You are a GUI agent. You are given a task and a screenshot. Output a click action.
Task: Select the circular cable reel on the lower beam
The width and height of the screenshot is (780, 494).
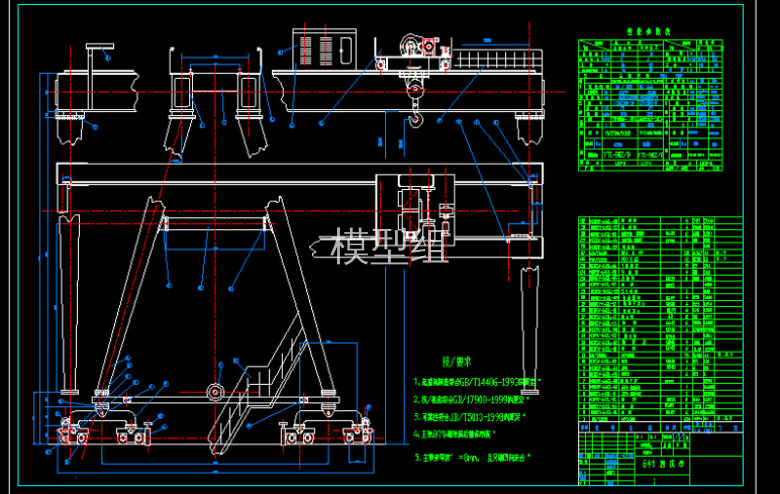tap(215, 392)
